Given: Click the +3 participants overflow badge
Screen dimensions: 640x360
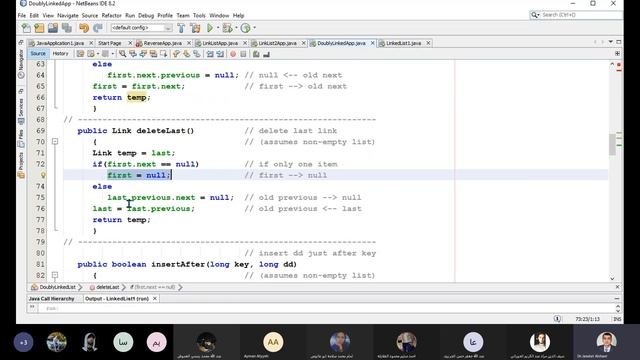Looking at the screenshot, I should (x=23, y=342).
